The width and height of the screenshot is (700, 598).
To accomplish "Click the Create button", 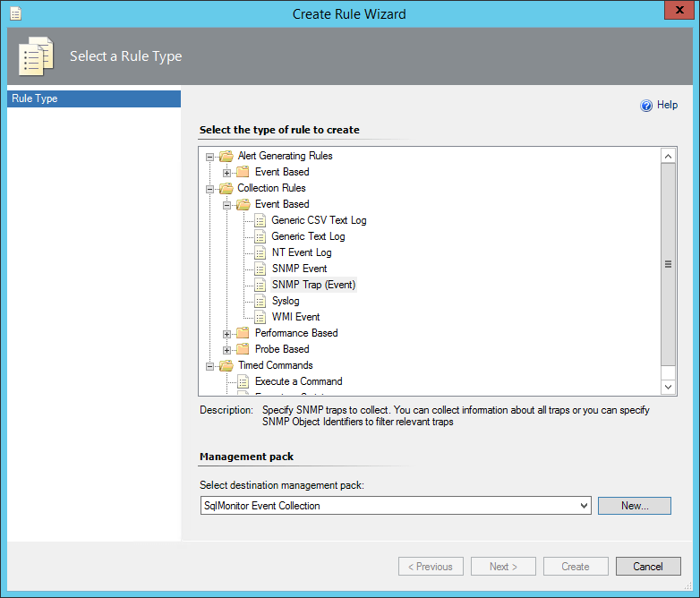I will [x=576, y=567].
